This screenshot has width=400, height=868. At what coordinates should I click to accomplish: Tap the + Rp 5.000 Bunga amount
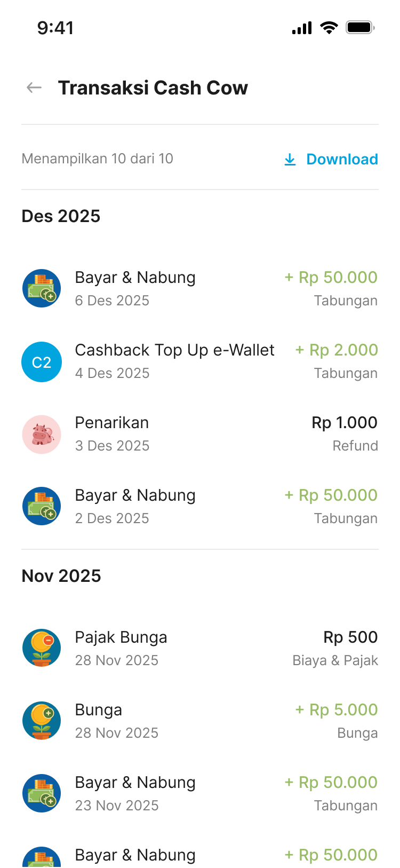pos(337,710)
